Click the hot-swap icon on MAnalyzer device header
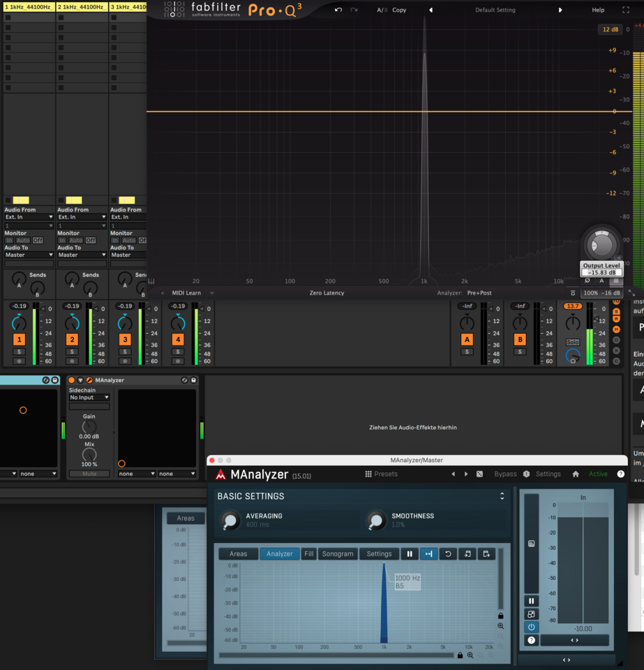 184,380
